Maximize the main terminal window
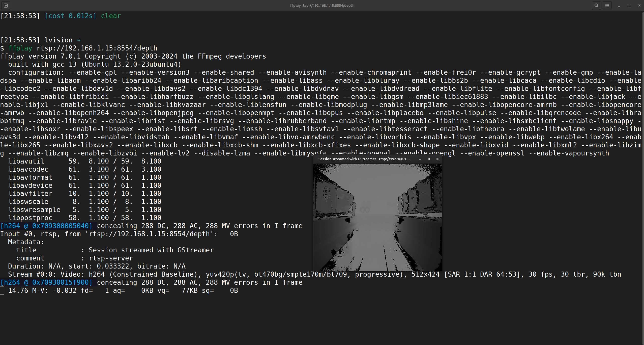This screenshot has height=345, width=644. pyautogui.click(x=629, y=6)
